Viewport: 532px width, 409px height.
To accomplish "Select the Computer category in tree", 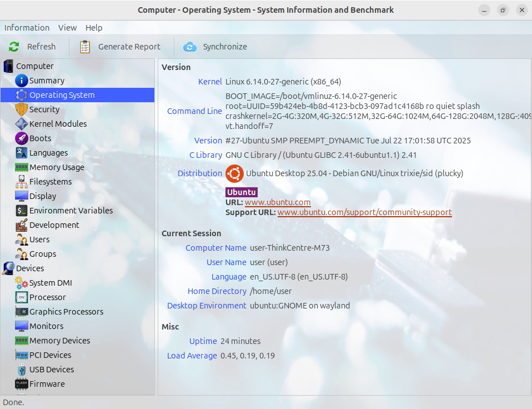I will pyautogui.click(x=34, y=66).
